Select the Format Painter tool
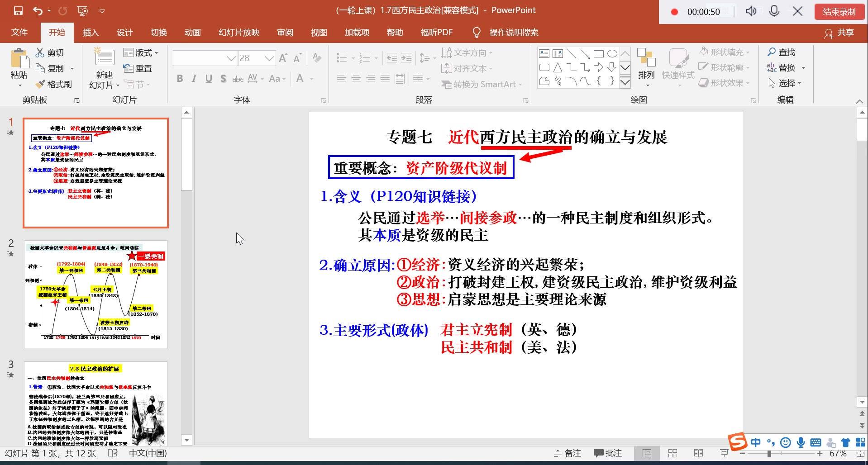868x465 pixels. click(54, 84)
